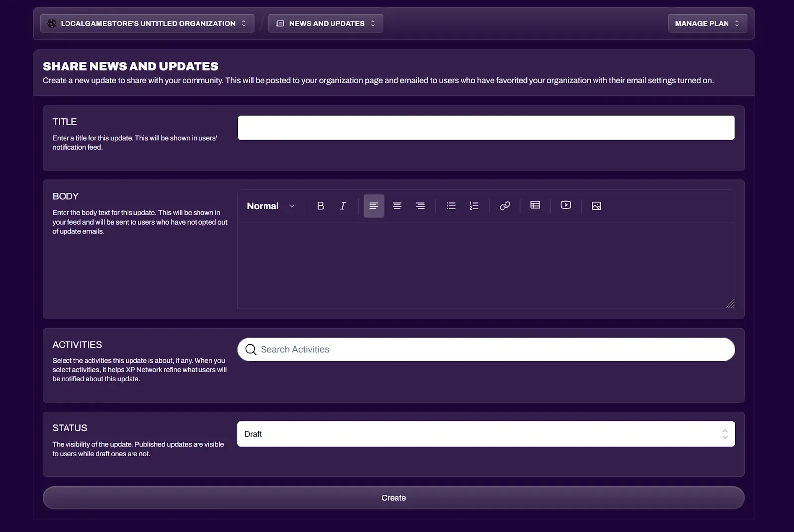This screenshot has width=794, height=532.
Task: Open the Normal text style dropdown
Action: (x=270, y=205)
